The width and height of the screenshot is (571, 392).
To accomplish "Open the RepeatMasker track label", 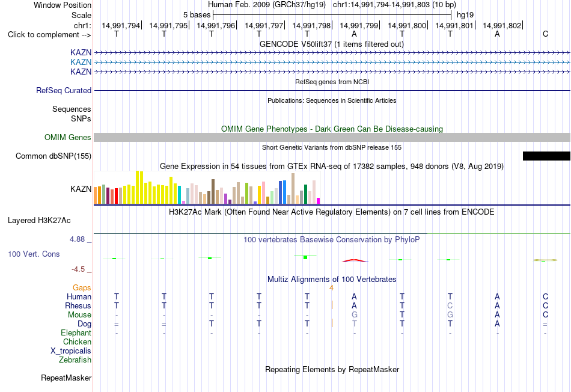I will 66,378.
